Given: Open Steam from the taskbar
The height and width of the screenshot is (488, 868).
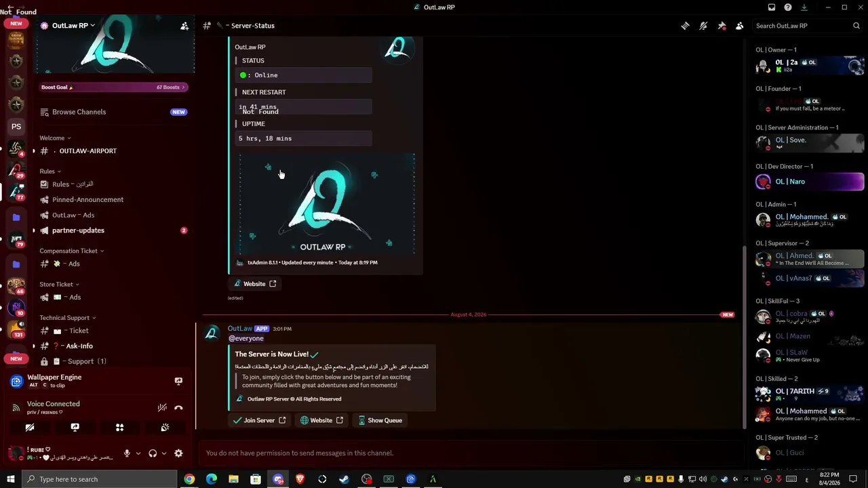Looking at the screenshot, I should [344, 479].
